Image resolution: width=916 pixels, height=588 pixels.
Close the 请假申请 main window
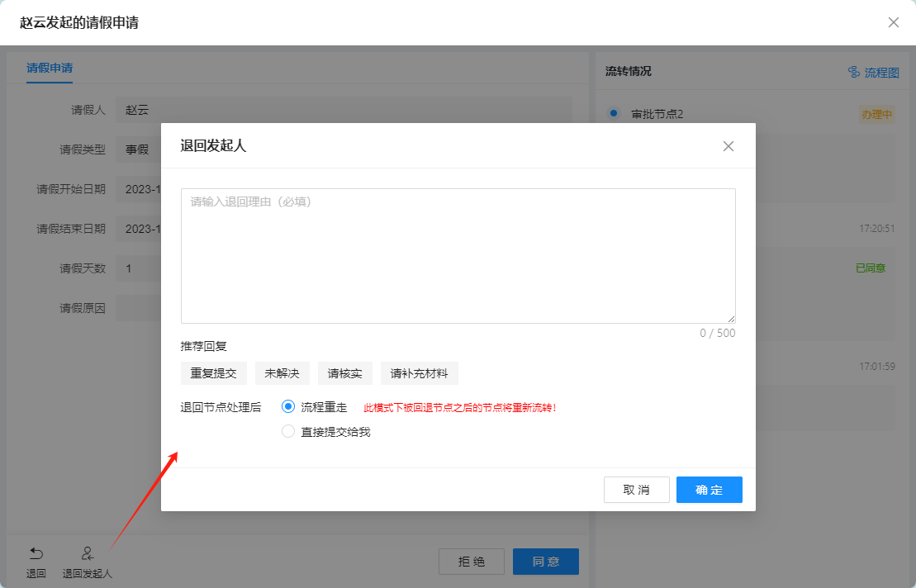pyautogui.click(x=893, y=22)
